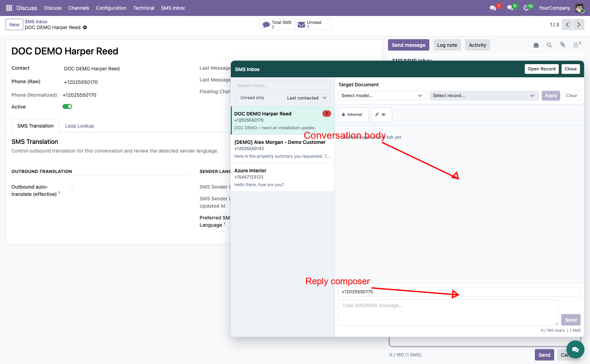Open Alex Morgan Demo Customer conversation

283,149
